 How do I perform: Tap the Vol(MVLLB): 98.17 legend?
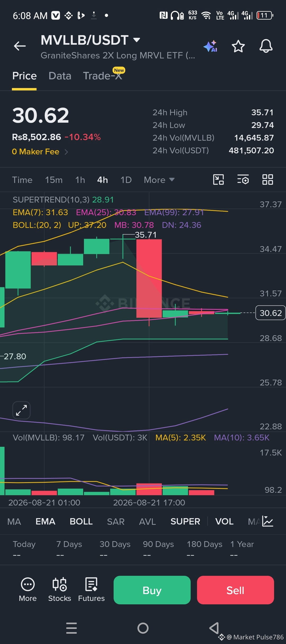coord(48,438)
